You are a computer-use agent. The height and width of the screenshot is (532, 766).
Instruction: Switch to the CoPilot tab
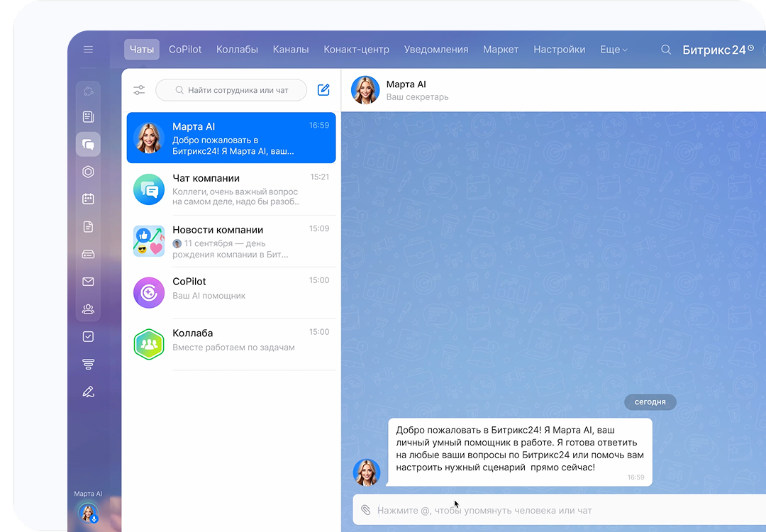point(185,50)
